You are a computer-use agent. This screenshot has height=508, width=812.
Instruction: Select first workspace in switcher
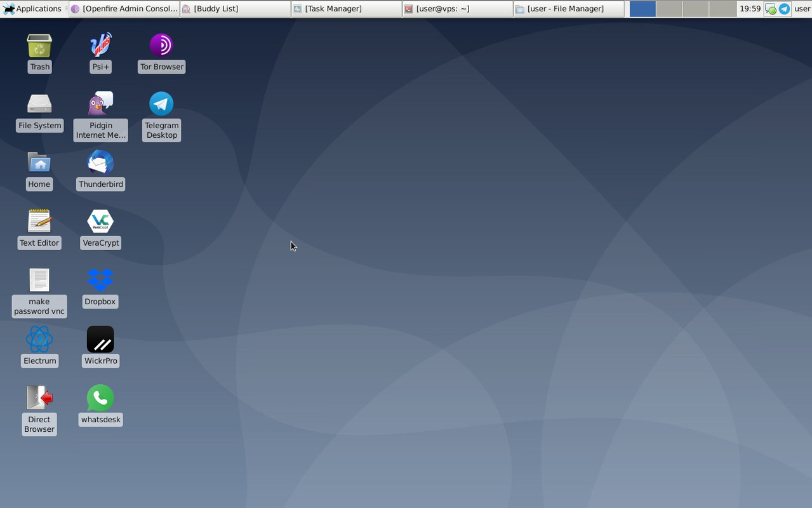click(x=642, y=9)
